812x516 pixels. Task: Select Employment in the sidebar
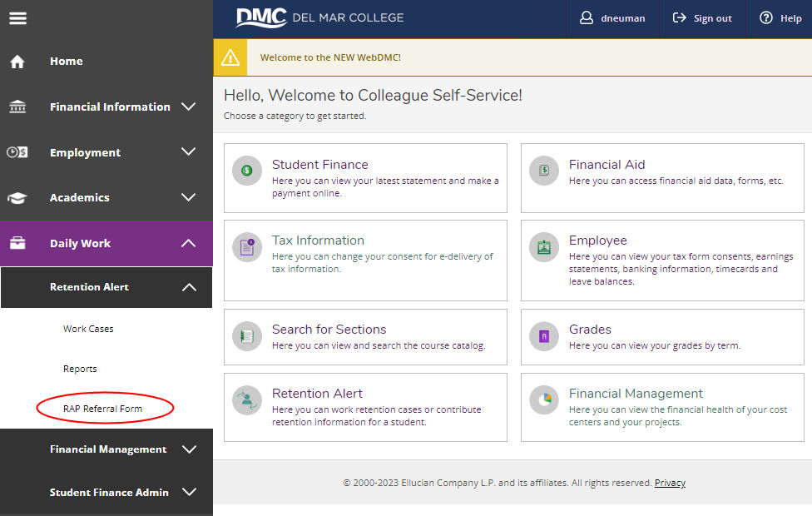click(x=85, y=153)
